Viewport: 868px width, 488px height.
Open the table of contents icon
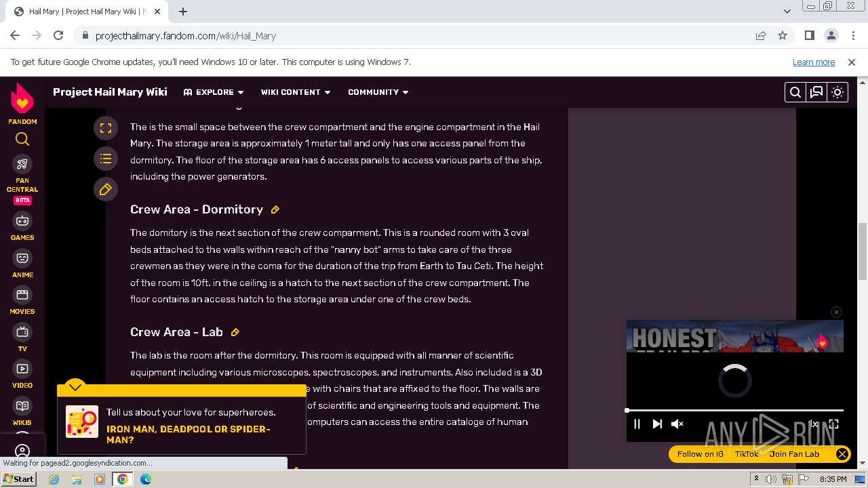(106, 159)
